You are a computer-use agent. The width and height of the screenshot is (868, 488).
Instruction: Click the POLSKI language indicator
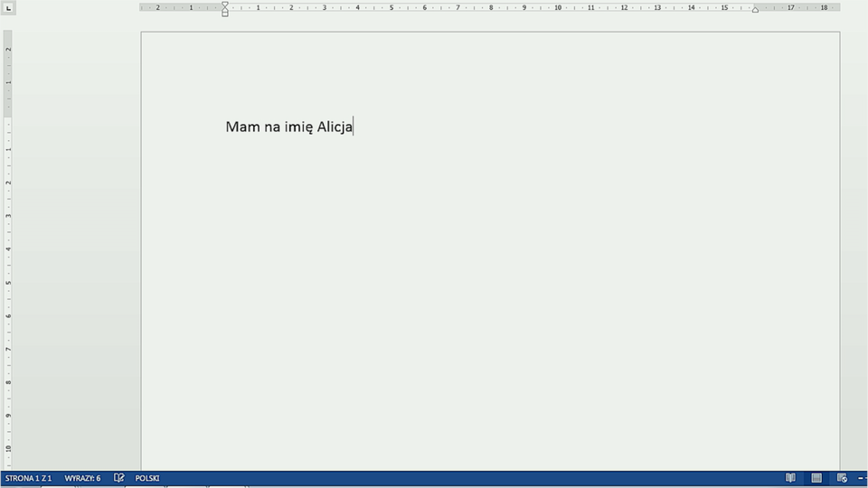(x=147, y=478)
